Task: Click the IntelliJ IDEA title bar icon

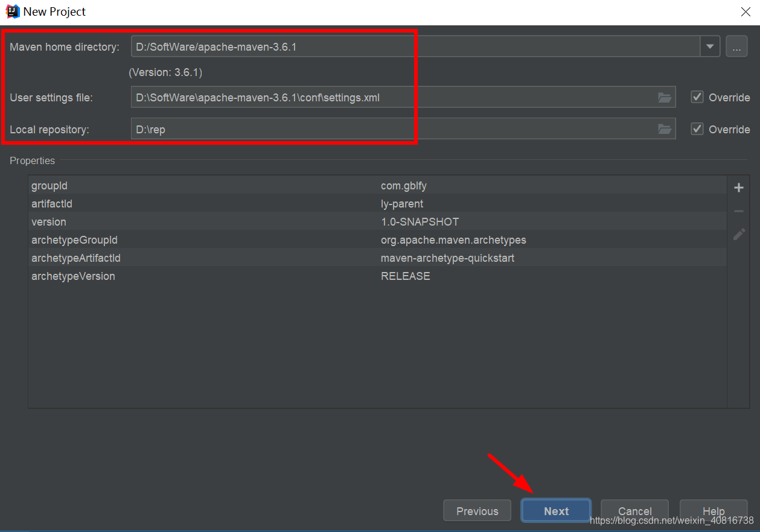Action: [13, 11]
